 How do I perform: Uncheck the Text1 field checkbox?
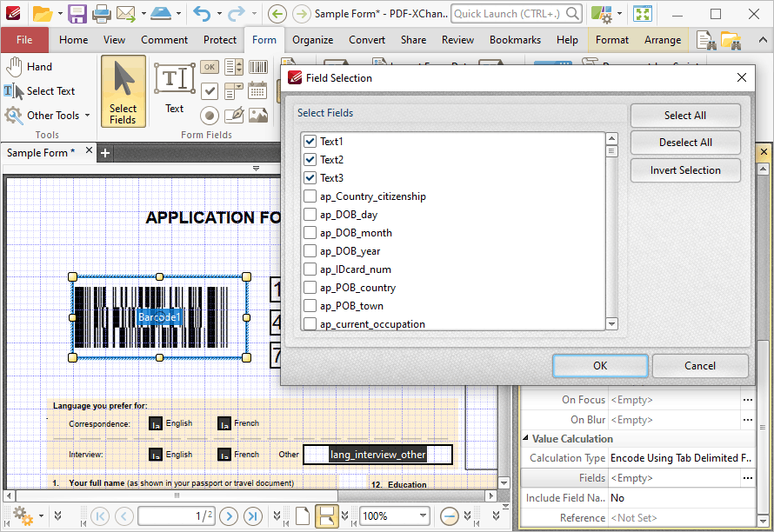[x=310, y=142]
